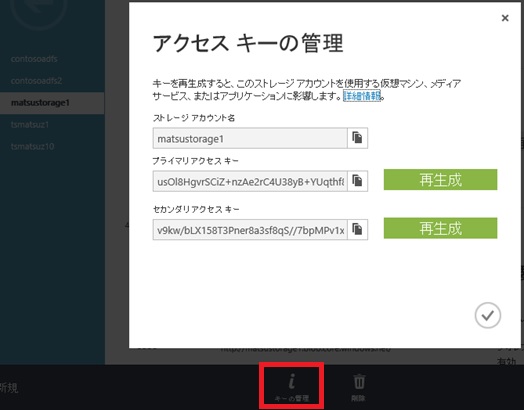Select contosoadfs in the sidebar list
524x410 pixels.
pos(34,59)
